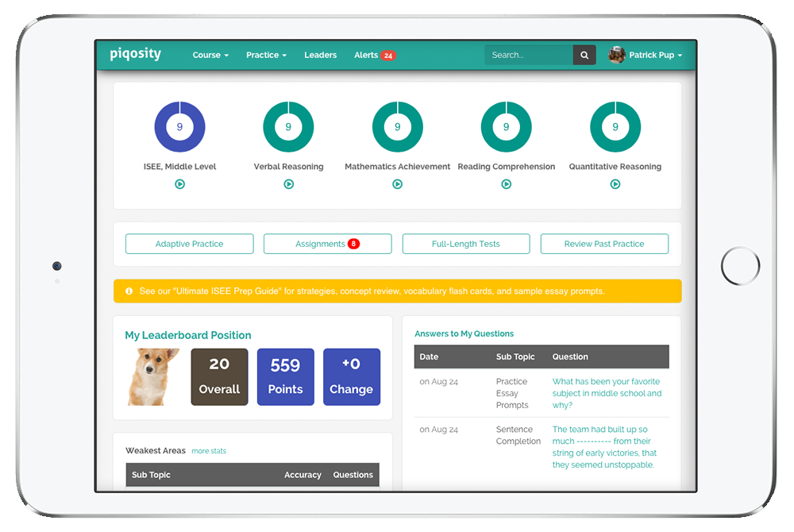This screenshot has width=794, height=532.
Task: Select the Full-Length Tests button
Action: click(x=465, y=244)
